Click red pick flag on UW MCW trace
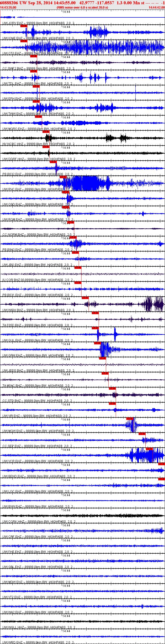The image size is (165, 644). point(130,418)
